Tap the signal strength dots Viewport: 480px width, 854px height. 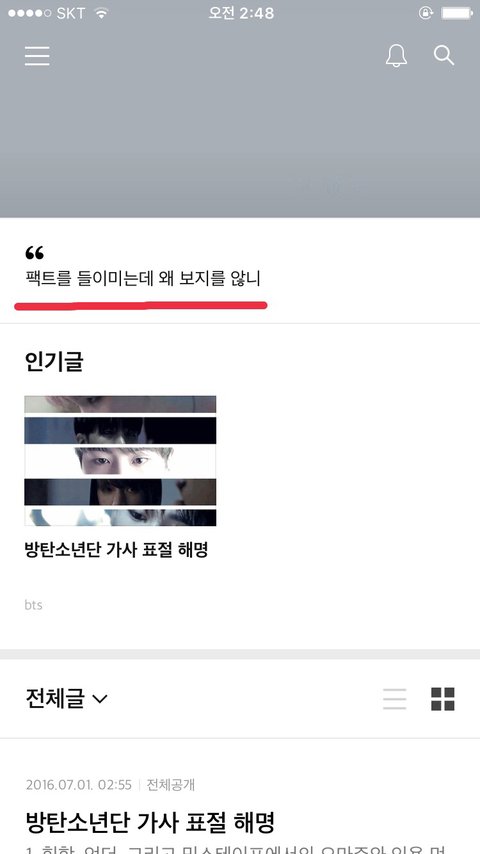point(30,14)
